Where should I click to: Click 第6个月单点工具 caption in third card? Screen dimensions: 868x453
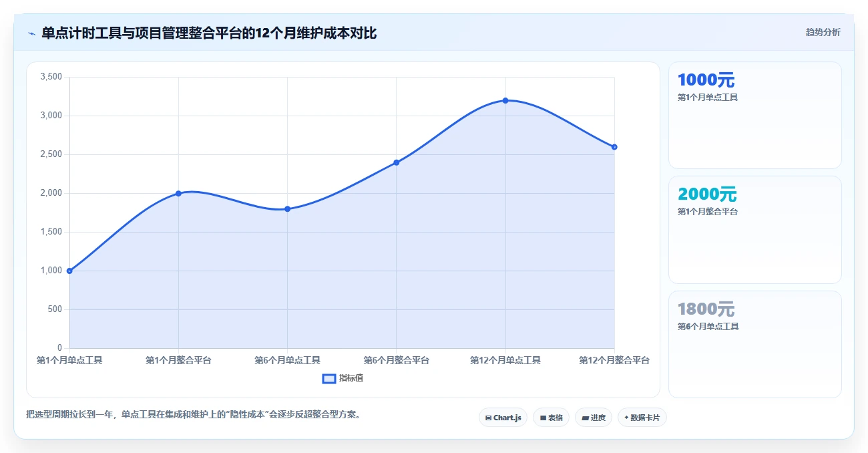pyautogui.click(x=708, y=326)
